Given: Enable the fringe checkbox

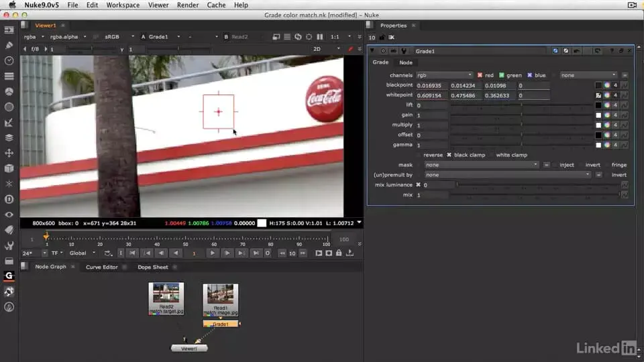Looking at the screenshot, I should (606, 165).
